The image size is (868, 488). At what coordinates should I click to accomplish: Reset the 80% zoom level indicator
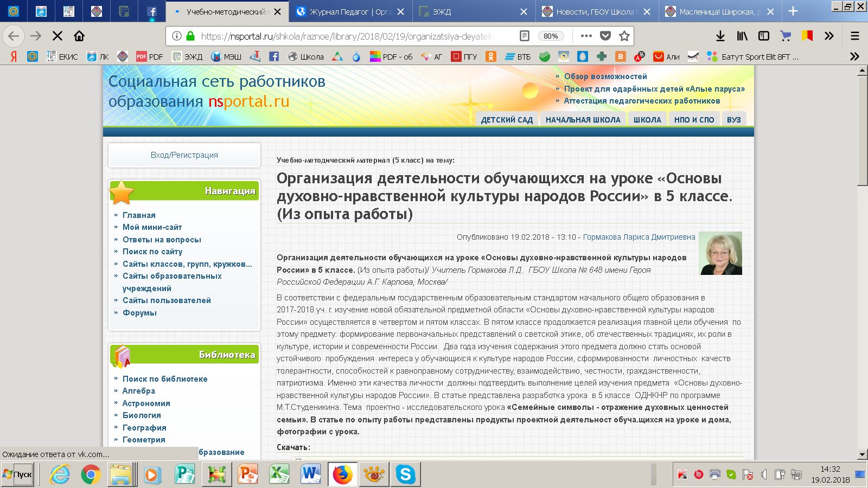click(x=551, y=36)
